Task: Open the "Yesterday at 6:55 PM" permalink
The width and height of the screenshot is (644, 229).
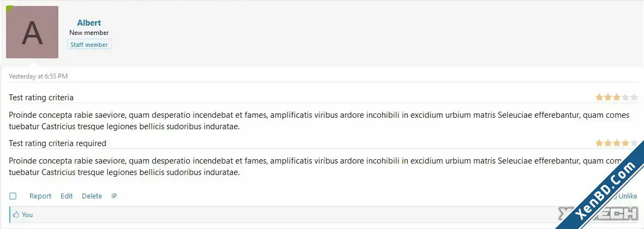Action: point(38,76)
